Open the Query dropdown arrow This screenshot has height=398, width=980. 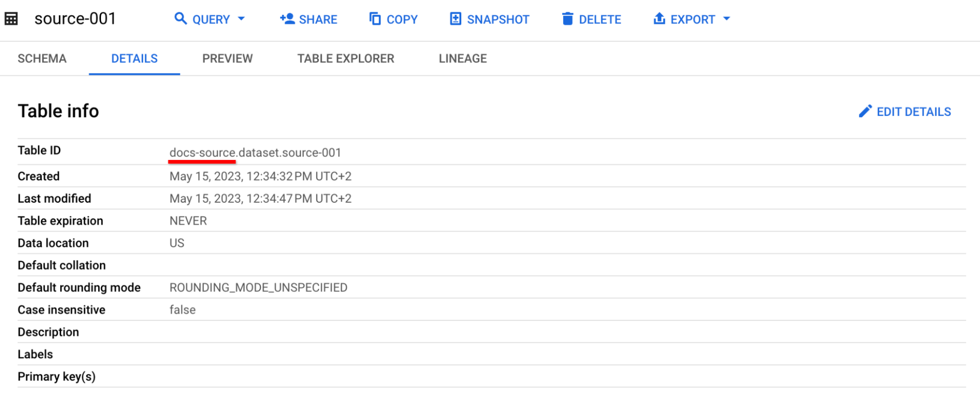pos(242,20)
